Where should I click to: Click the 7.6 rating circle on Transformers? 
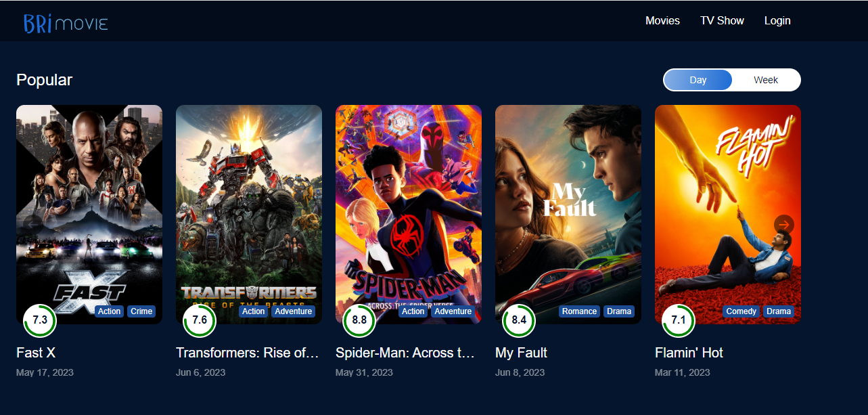(200, 320)
